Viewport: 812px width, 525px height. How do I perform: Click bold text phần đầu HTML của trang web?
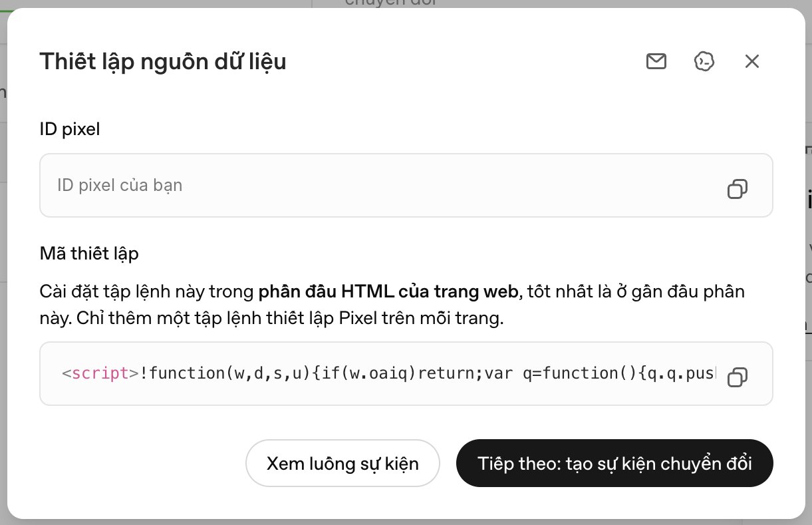click(388, 291)
